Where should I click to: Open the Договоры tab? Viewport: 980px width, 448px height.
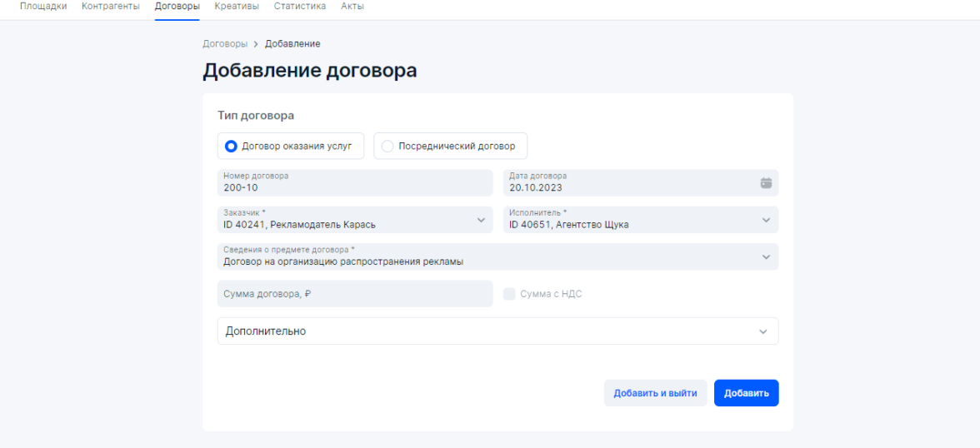click(x=177, y=7)
